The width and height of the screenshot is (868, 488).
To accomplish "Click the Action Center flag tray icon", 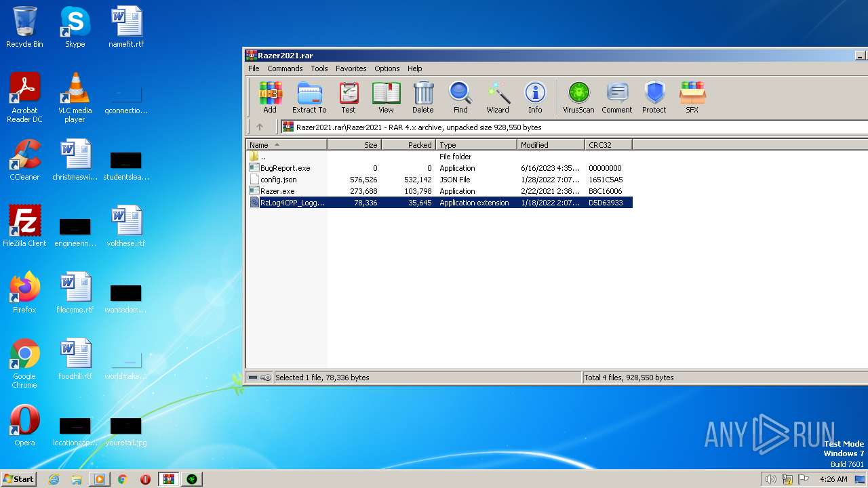I will click(x=804, y=479).
